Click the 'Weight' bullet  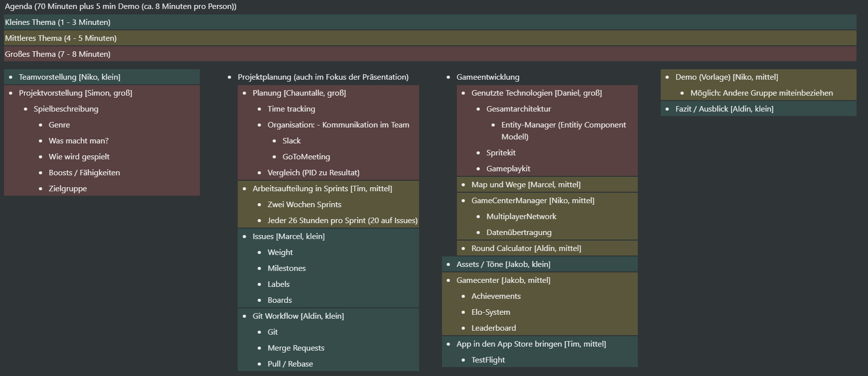[280, 252]
